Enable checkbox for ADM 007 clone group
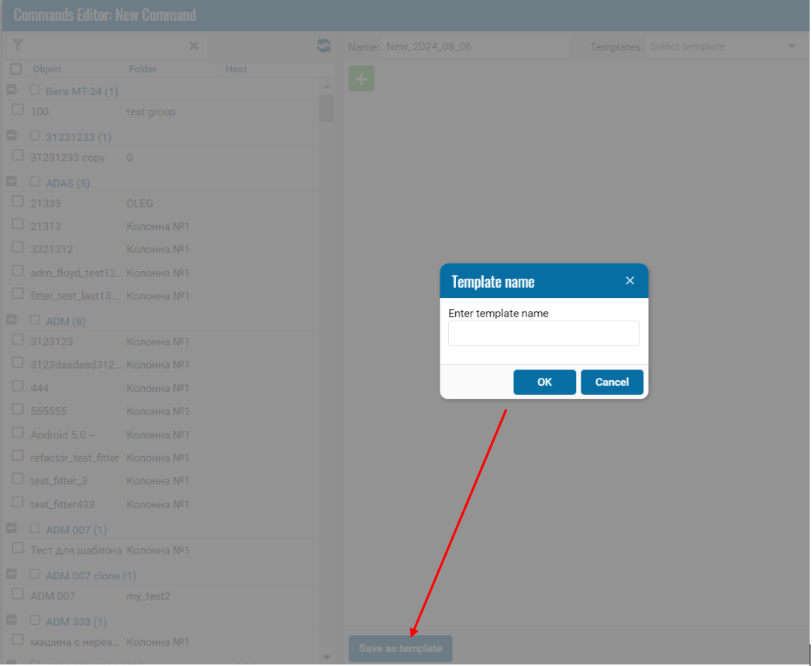The width and height of the screenshot is (812, 666). (35, 575)
